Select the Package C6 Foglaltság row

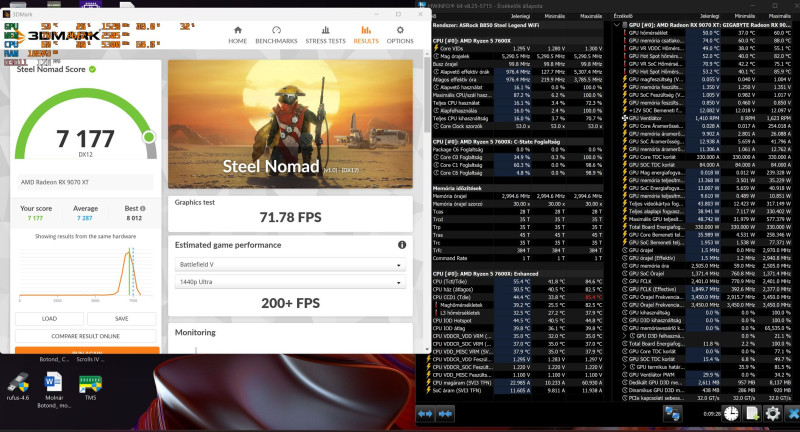(517, 149)
